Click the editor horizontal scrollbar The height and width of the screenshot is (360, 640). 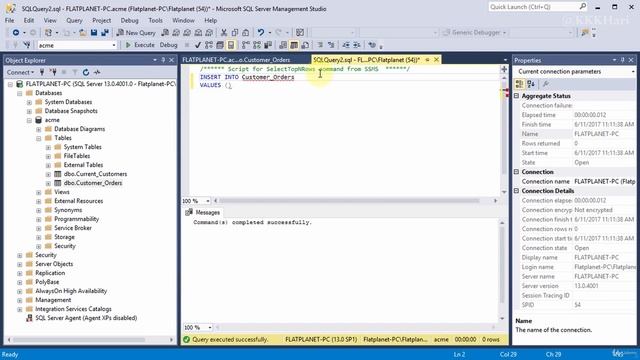click(349, 201)
